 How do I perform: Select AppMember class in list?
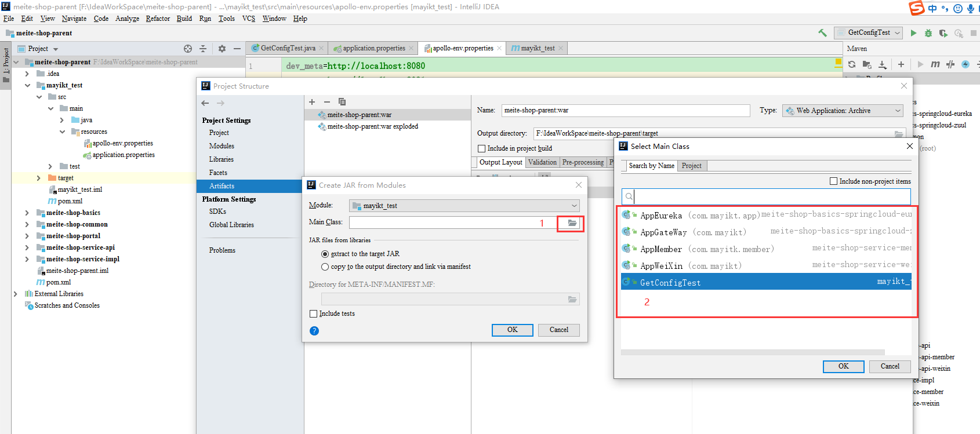coord(766,249)
